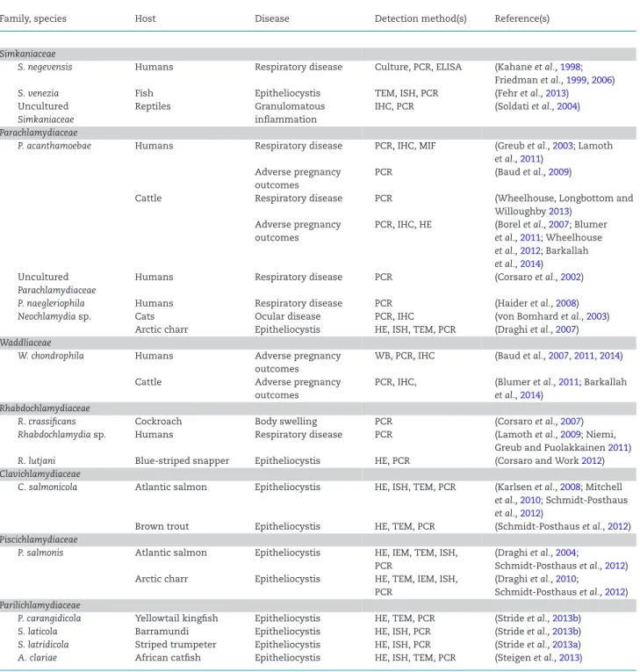
Task: Click the 'Reference(s)' column header
Action: click(521, 18)
